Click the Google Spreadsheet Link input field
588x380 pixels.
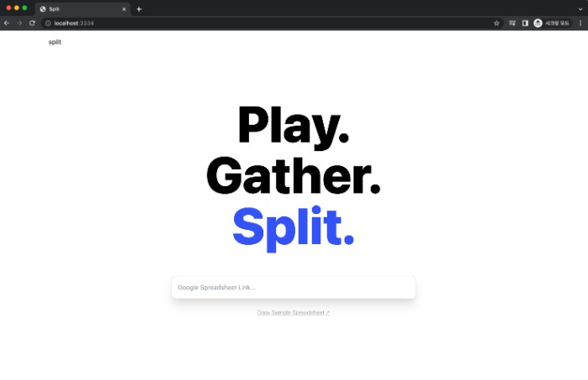[x=294, y=288]
